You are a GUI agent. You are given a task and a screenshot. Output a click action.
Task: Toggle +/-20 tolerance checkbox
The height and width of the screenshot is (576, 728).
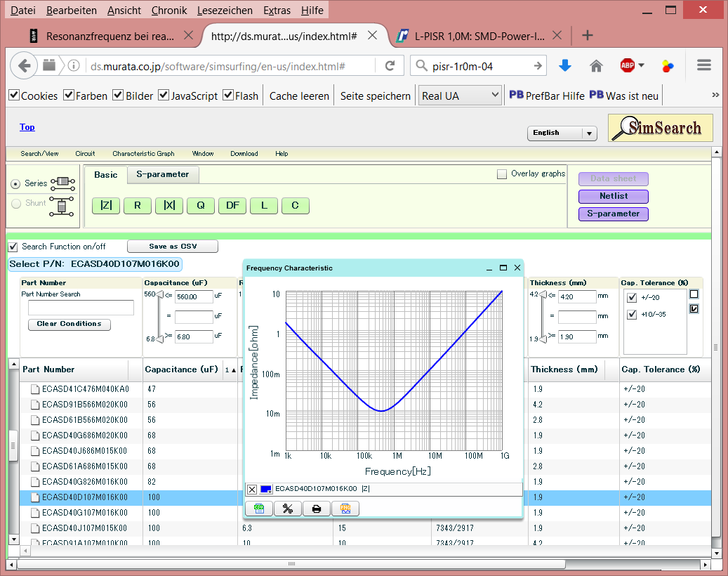tap(632, 297)
